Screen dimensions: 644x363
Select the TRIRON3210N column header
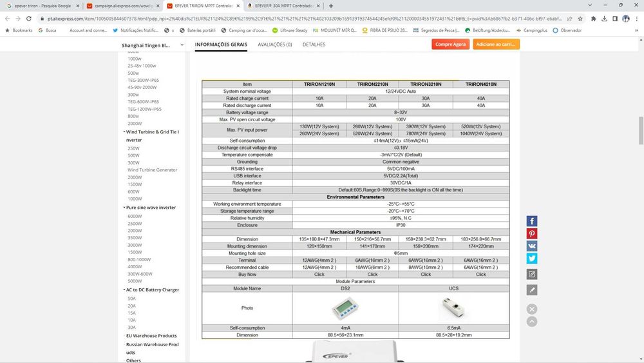426,84
